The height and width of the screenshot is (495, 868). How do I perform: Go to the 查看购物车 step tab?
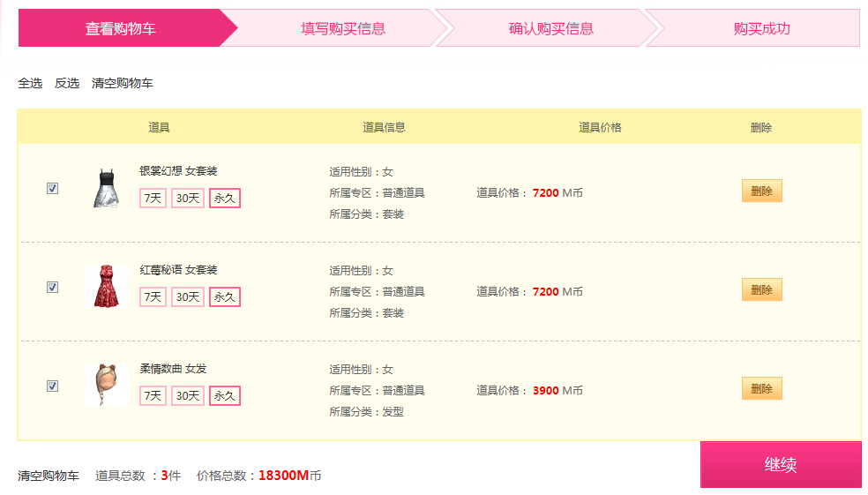(x=121, y=28)
